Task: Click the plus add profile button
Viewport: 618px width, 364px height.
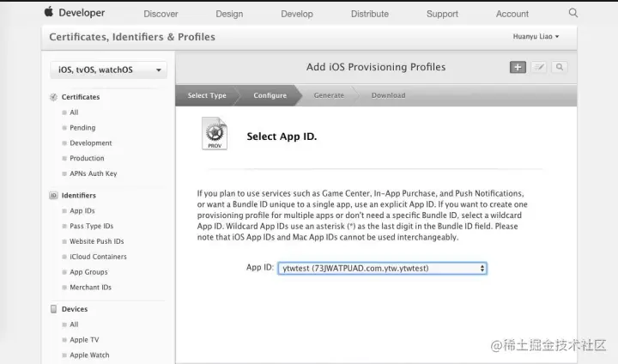Action: (x=518, y=68)
